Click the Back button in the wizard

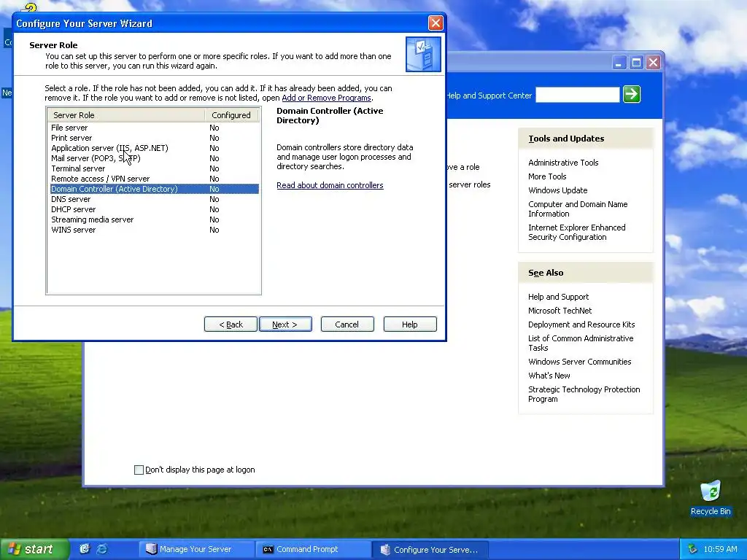(x=231, y=324)
